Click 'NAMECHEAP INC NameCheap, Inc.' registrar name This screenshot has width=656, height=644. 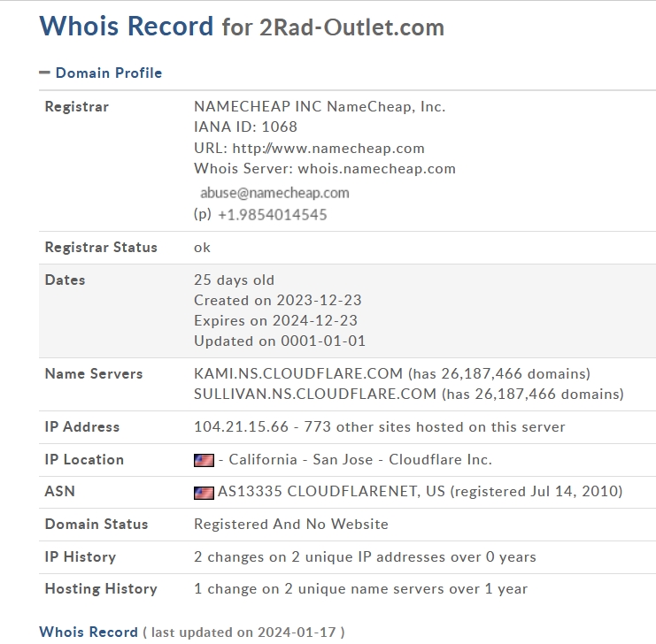[320, 107]
